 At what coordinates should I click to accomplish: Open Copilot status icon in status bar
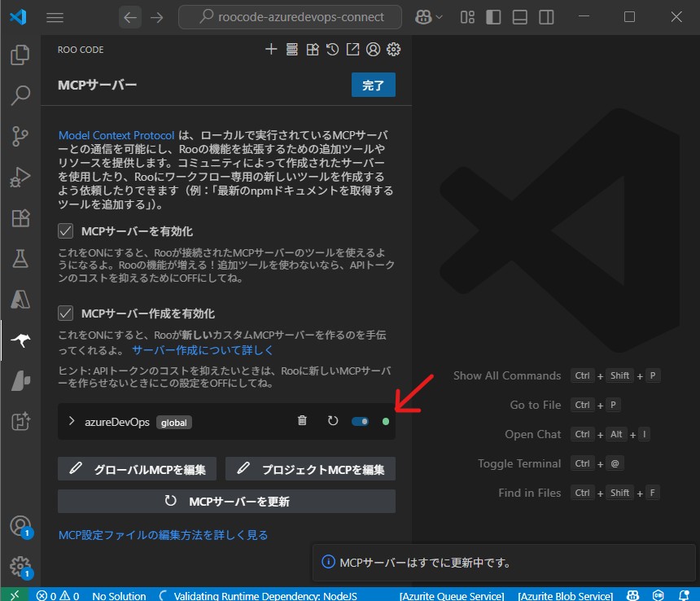click(x=633, y=595)
